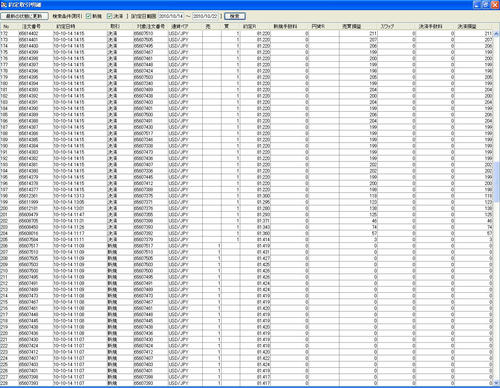This screenshot has width=500, height=388.
Task: Click the 検索 search button
Action: [235, 16]
